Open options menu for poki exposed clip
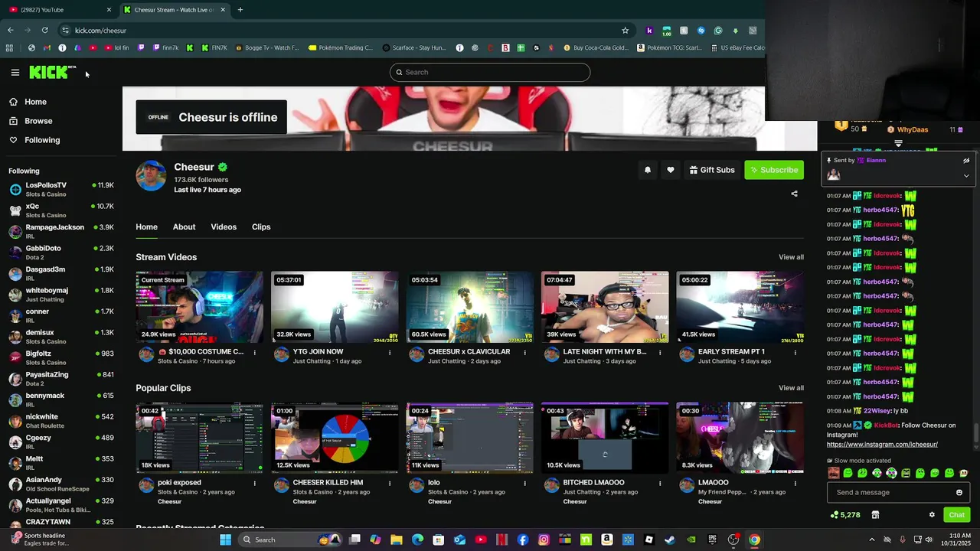980x551 pixels. pos(255,484)
